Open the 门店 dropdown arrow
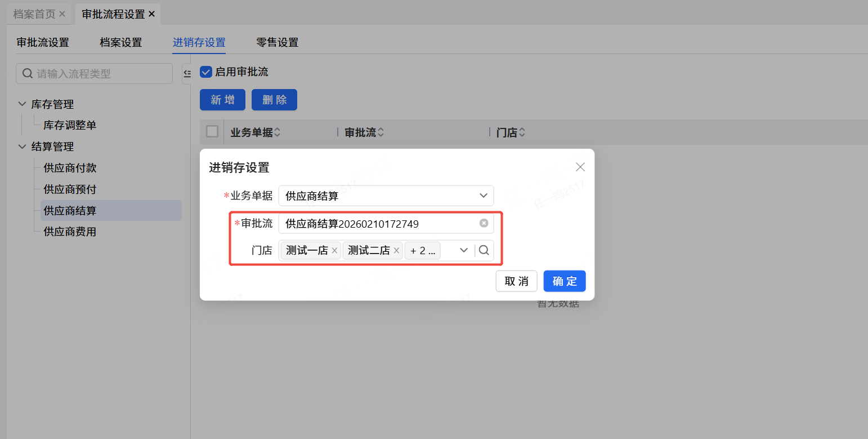868x439 pixels. tap(464, 250)
